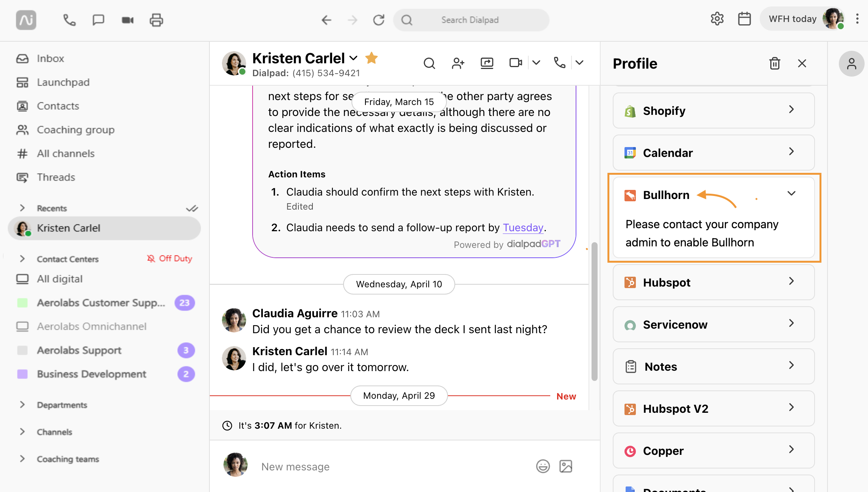Viewport: 868px width, 492px height.
Task: Click in the Search Dialpad field
Action: pos(471,20)
